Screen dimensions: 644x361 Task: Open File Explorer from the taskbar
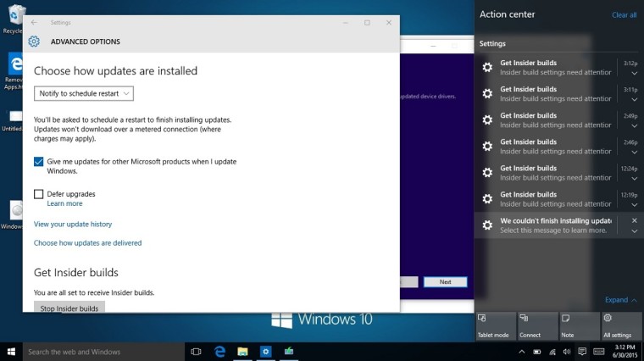pyautogui.click(x=242, y=352)
